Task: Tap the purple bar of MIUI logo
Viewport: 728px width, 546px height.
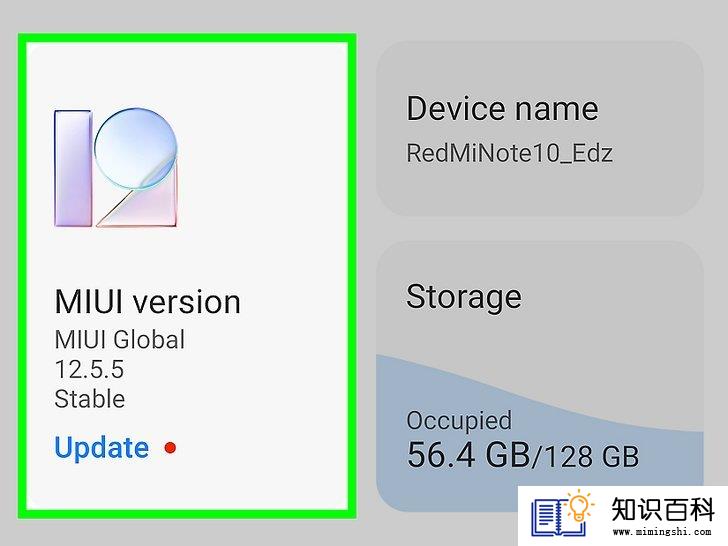Action: click(72, 168)
